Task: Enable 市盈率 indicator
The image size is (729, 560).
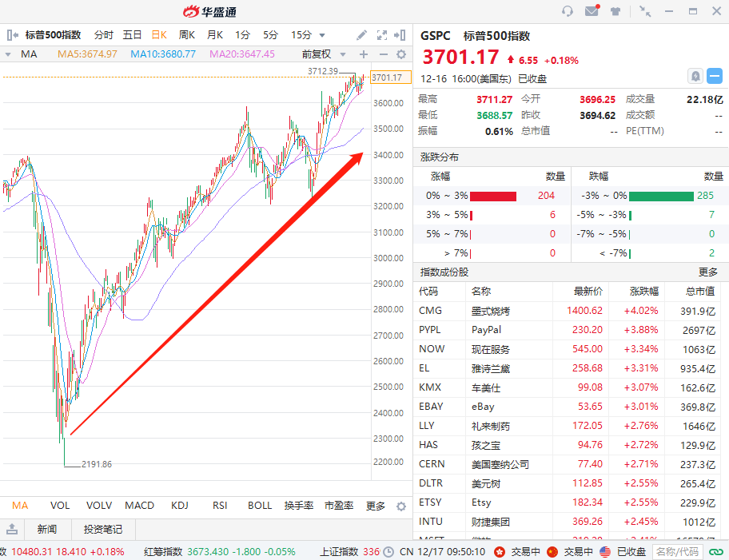Action: click(339, 506)
